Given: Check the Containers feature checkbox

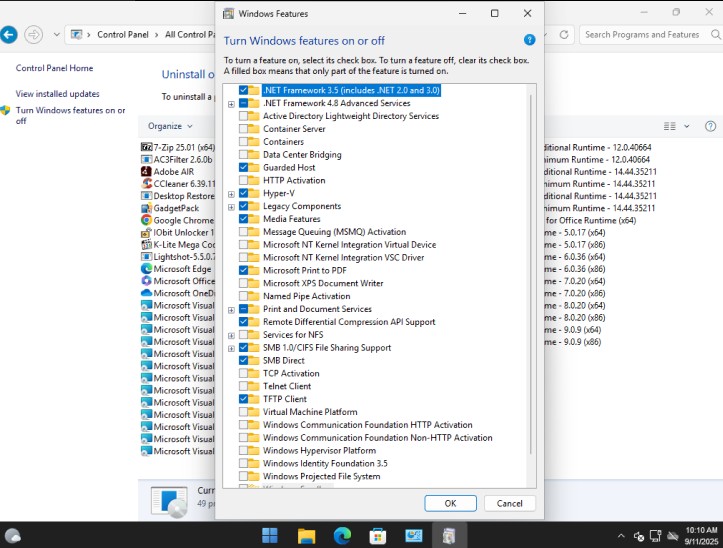Looking at the screenshot, I should [x=243, y=142].
